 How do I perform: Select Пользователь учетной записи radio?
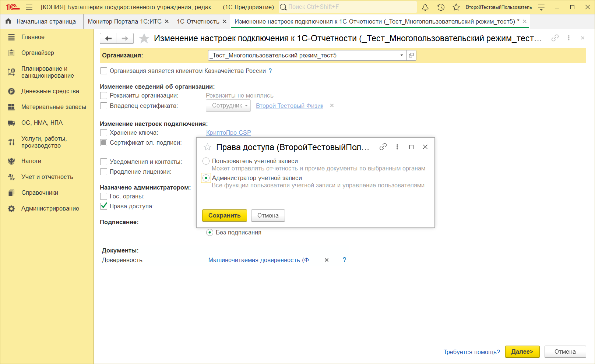(206, 161)
